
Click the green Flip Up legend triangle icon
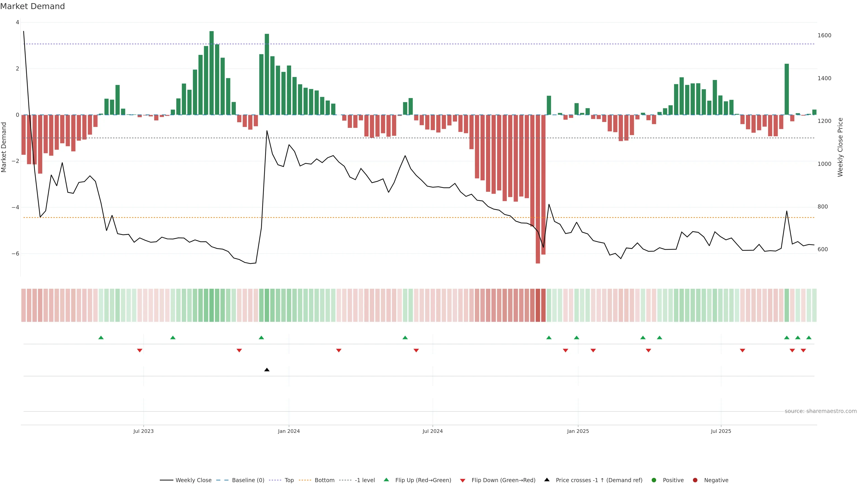386,480
